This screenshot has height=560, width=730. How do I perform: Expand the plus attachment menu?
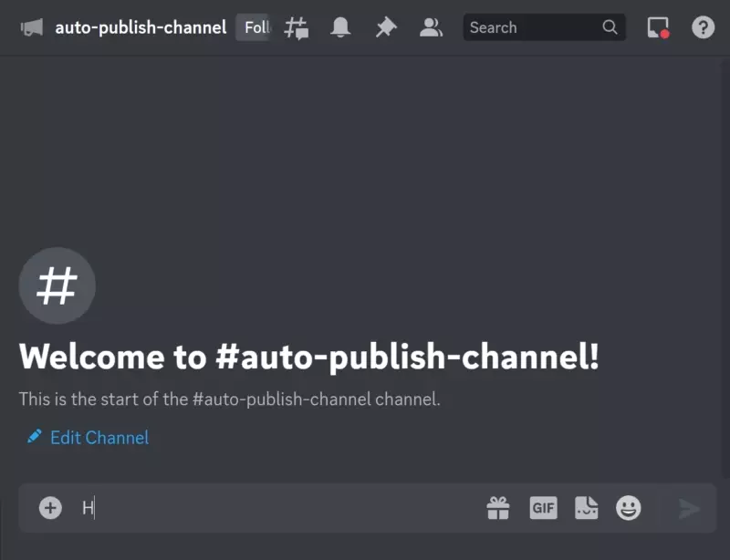pyautogui.click(x=50, y=508)
